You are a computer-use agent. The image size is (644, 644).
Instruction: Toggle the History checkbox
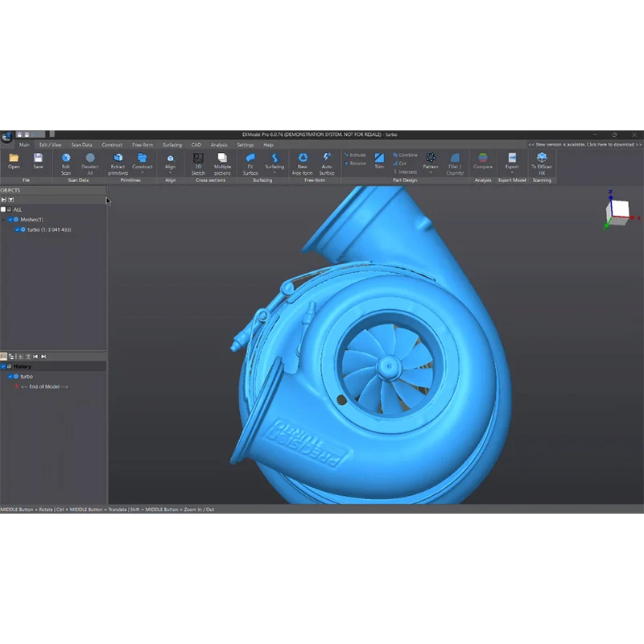(x=3, y=366)
